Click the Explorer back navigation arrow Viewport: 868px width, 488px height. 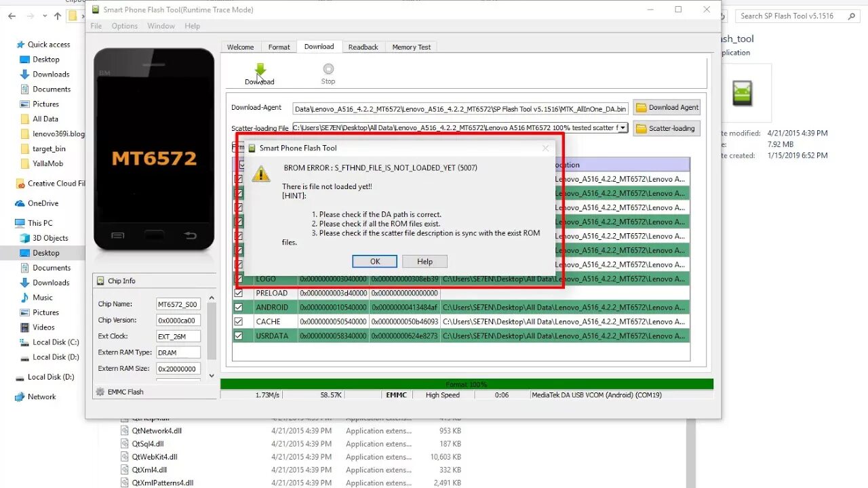coord(12,16)
